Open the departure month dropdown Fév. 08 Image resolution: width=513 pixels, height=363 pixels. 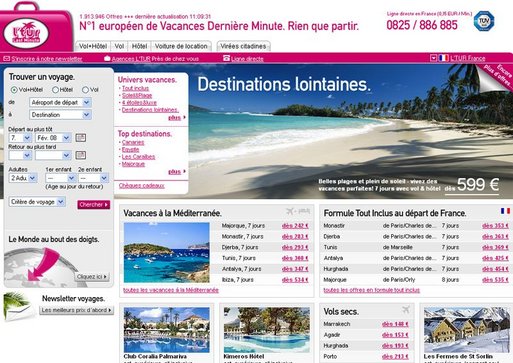53,138
